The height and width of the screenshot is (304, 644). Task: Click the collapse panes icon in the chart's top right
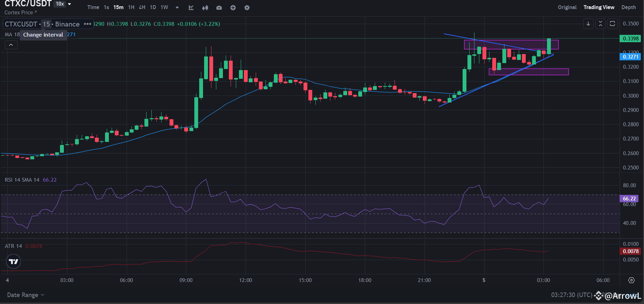[600, 24]
